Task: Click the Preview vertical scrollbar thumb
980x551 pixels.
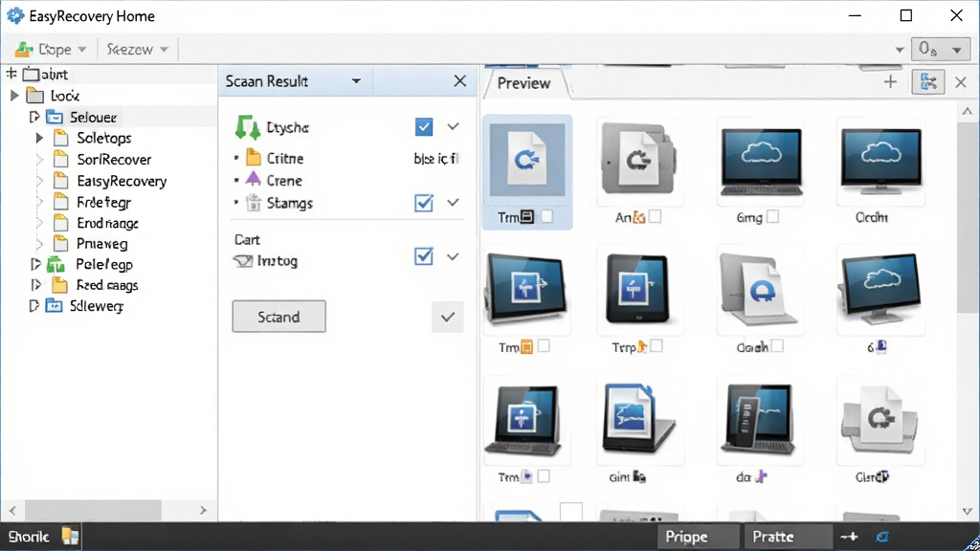Action: [x=967, y=218]
